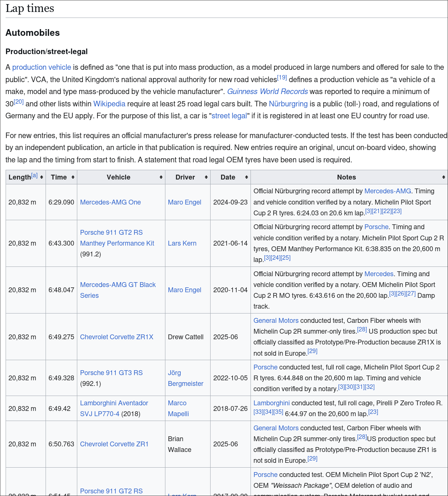Screen dimensions: 448x496
Task: Sort table by Vehicle column arrows
Action: click(x=161, y=177)
